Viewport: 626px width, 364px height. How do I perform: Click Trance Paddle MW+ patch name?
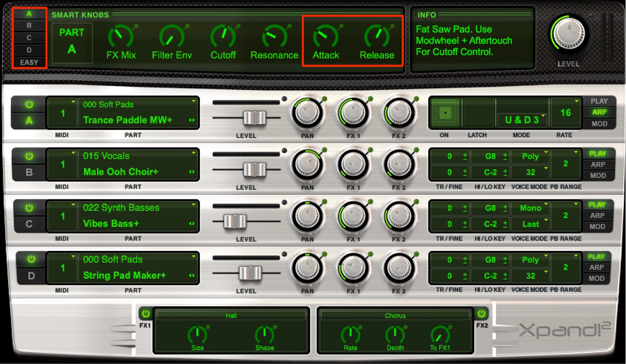point(128,120)
